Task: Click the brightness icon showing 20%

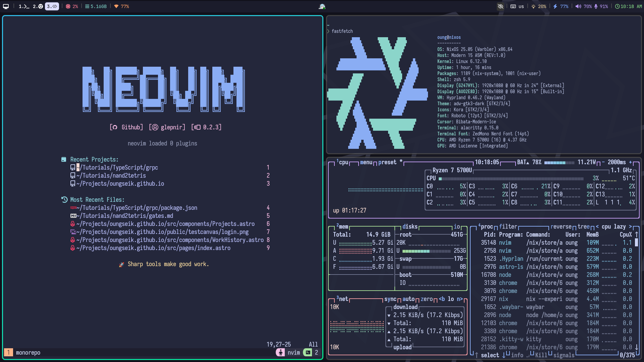Action: [x=533, y=6]
